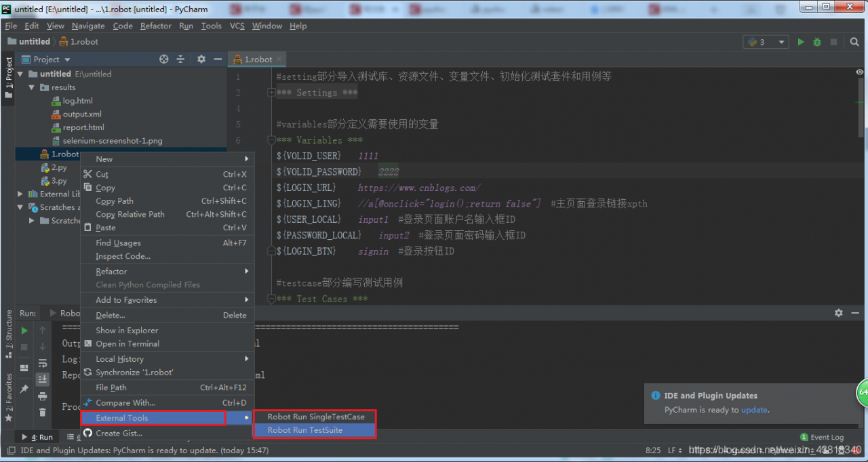Image resolution: width=868 pixels, height=462 pixels.
Task: Fold the Settings section in editor gutter
Action: click(x=271, y=92)
